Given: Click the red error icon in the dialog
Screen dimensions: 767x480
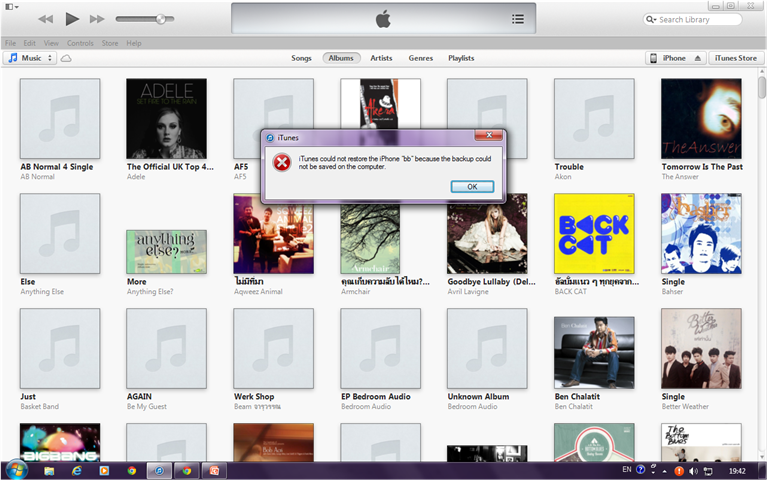Looking at the screenshot, I should tap(282, 162).
